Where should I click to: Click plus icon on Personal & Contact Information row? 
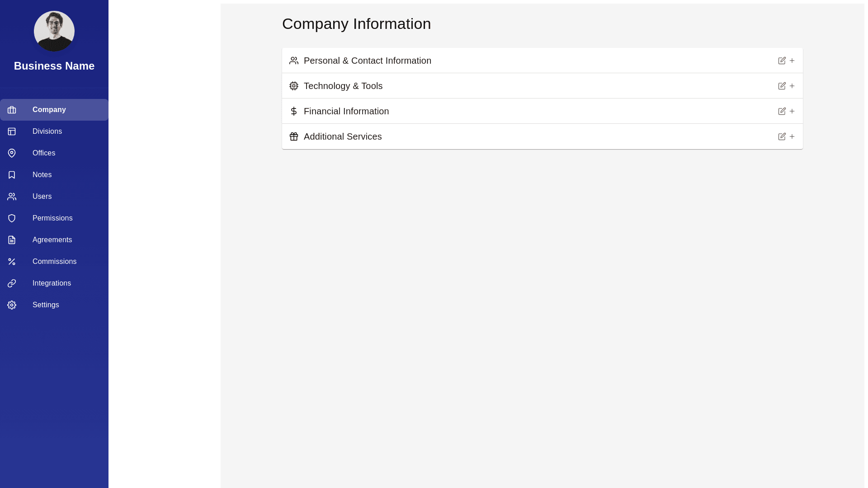tap(792, 61)
